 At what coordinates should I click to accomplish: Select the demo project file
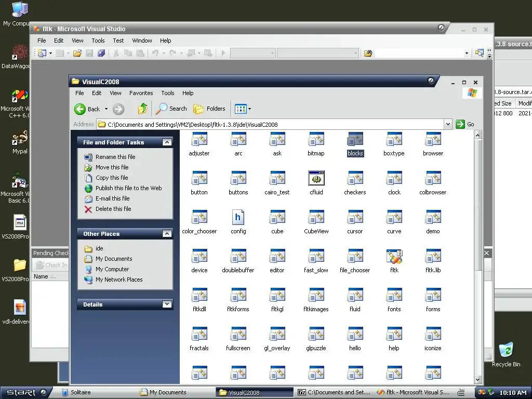click(433, 222)
